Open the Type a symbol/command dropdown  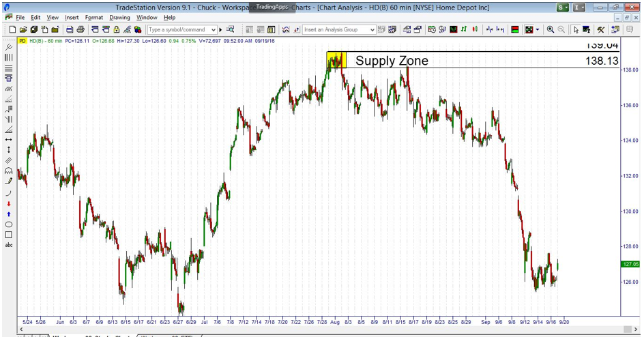[x=213, y=29]
